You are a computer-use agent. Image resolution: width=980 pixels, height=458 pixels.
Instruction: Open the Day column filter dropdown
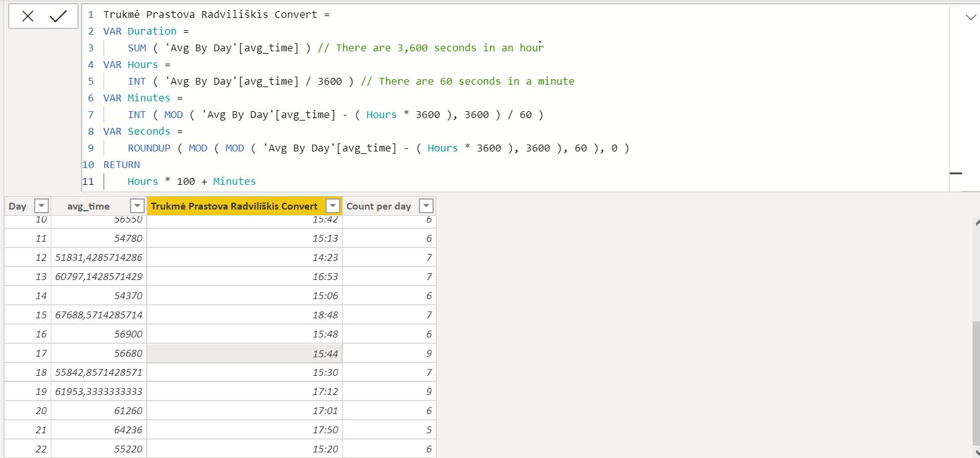coord(41,206)
